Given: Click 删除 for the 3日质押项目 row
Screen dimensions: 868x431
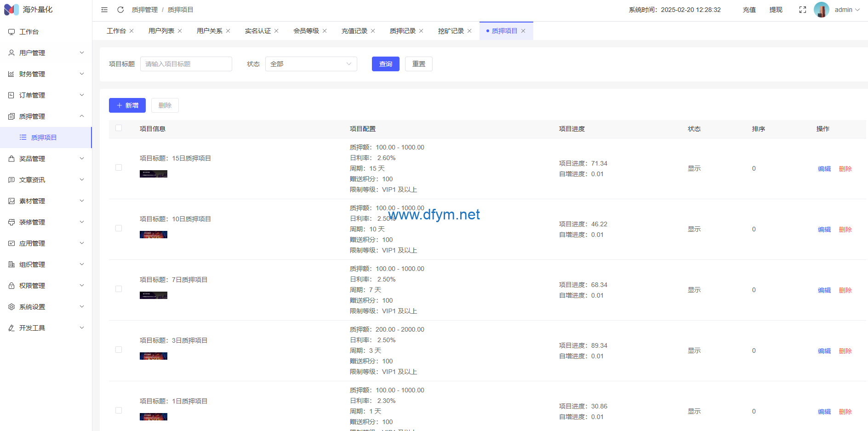Looking at the screenshot, I should [x=845, y=351].
